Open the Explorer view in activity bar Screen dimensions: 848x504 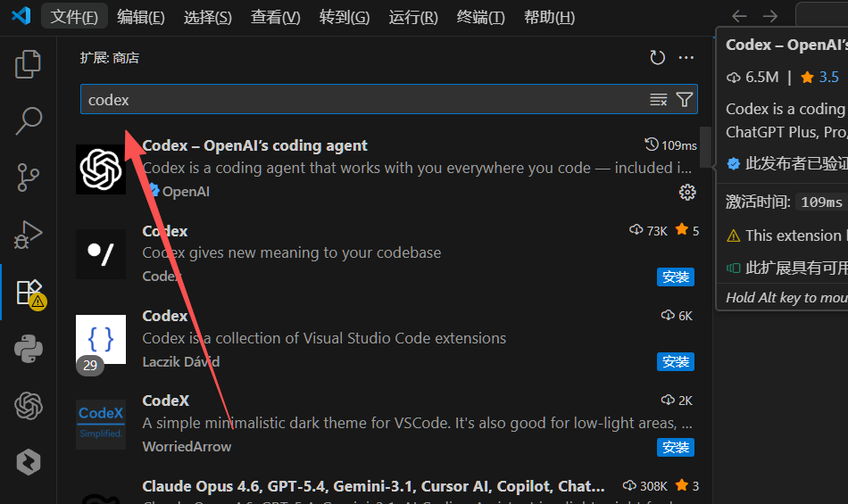click(29, 64)
